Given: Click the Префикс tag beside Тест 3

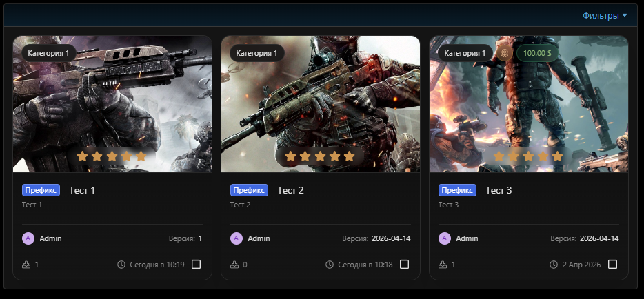Looking at the screenshot, I should point(458,190).
